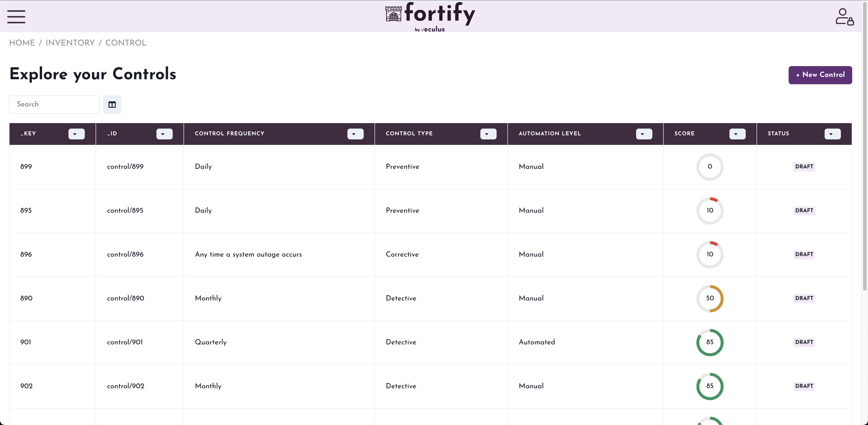Click the Fortify castle logo
The height and width of the screenshot is (425, 868).
coord(393,14)
